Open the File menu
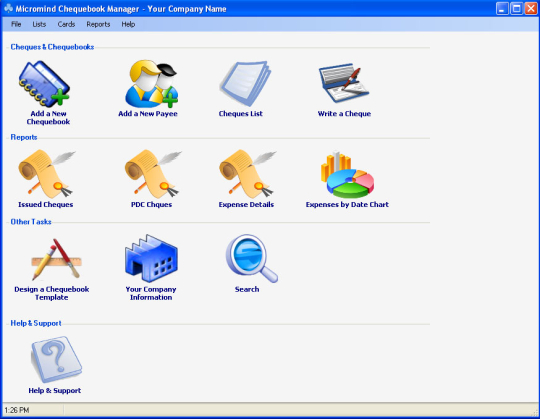This screenshot has width=540, height=419. (x=16, y=24)
